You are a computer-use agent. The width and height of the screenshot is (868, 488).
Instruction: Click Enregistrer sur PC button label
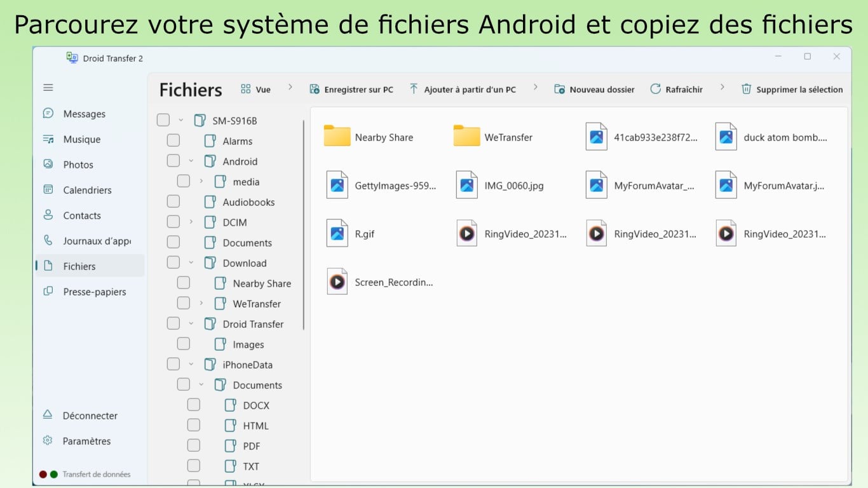[x=359, y=90]
